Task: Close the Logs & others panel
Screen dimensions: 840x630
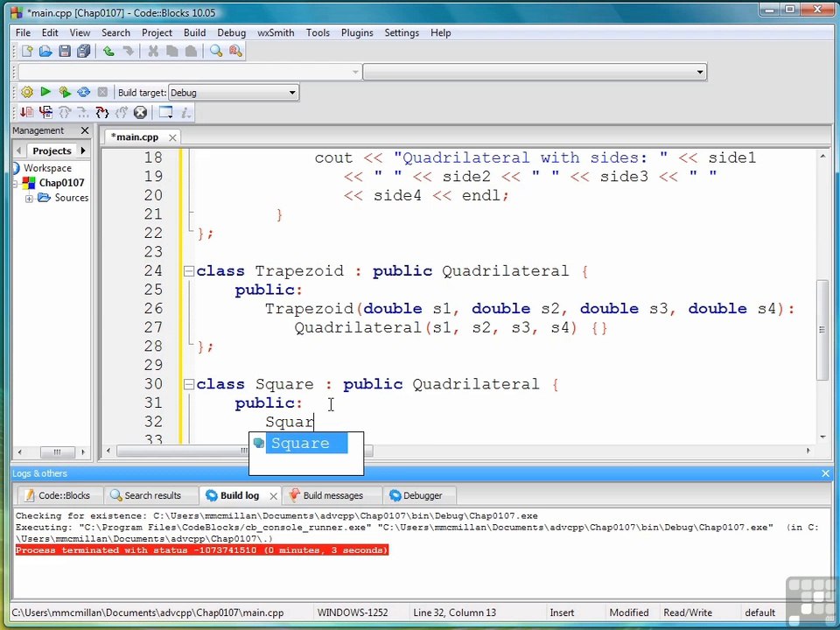Action: click(825, 473)
